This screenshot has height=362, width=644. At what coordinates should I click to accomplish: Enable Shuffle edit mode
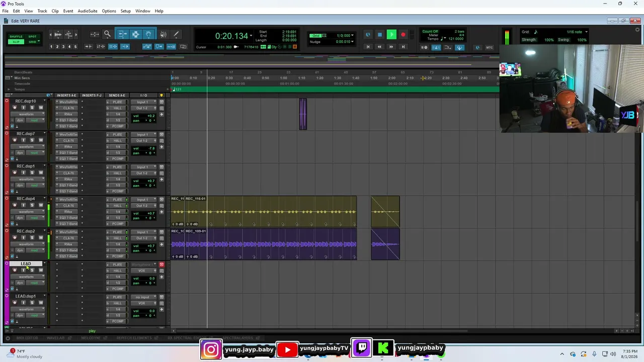[x=16, y=37]
